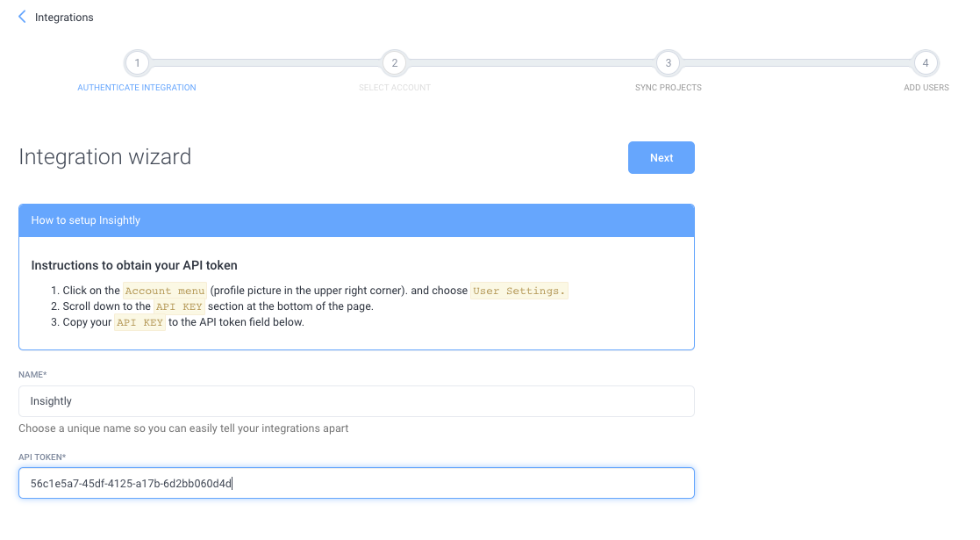Click the Add Users step label
This screenshot has width=980, height=540.
click(926, 88)
